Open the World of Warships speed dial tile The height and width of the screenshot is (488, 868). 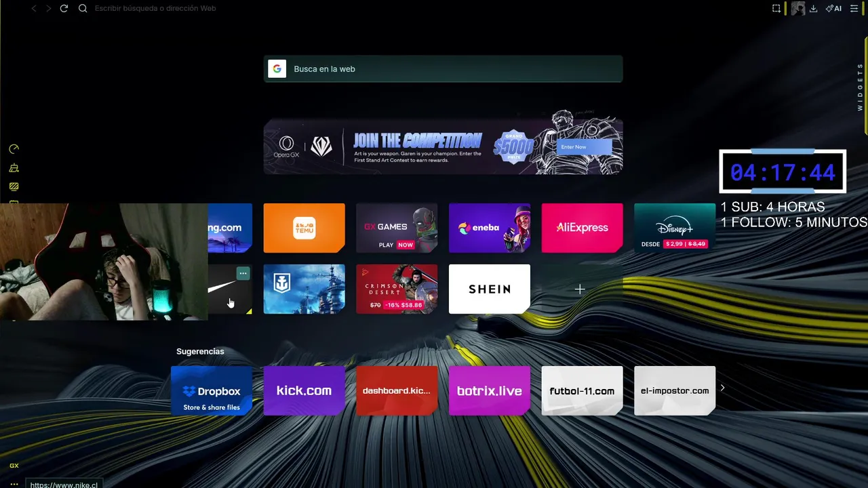[x=304, y=289]
